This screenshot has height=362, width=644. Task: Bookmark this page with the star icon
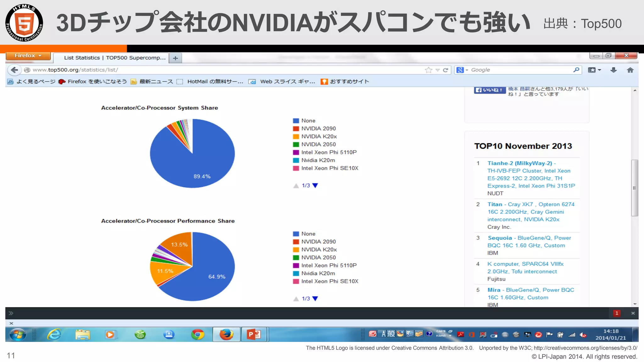point(428,70)
